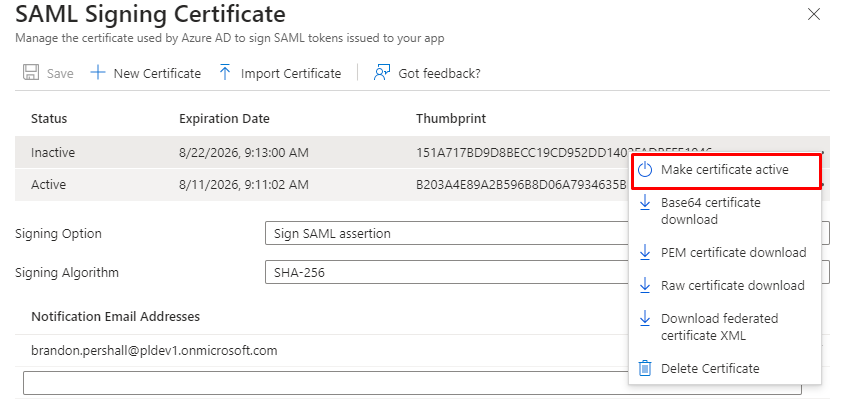
Task: Open the Signing Option dropdown
Action: coord(440,234)
